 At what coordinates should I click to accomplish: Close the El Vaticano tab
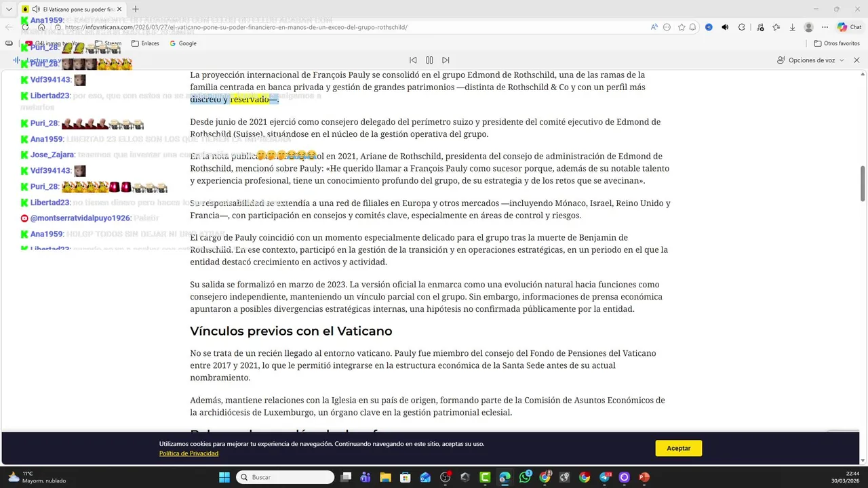[x=121, y=9]
